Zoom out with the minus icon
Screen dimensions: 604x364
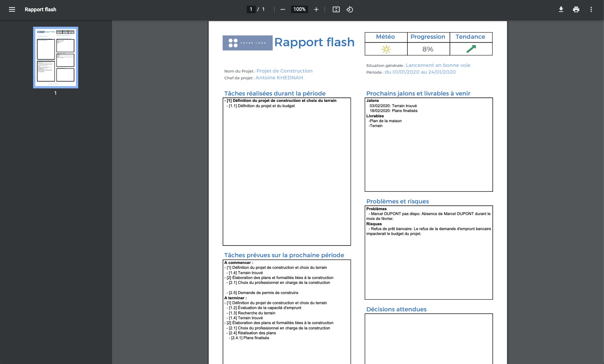(283, 9)
